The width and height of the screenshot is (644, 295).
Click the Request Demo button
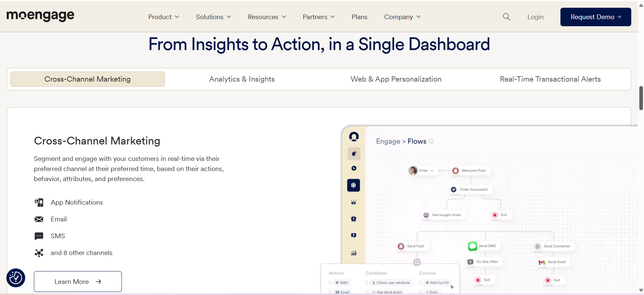point(595,17)
